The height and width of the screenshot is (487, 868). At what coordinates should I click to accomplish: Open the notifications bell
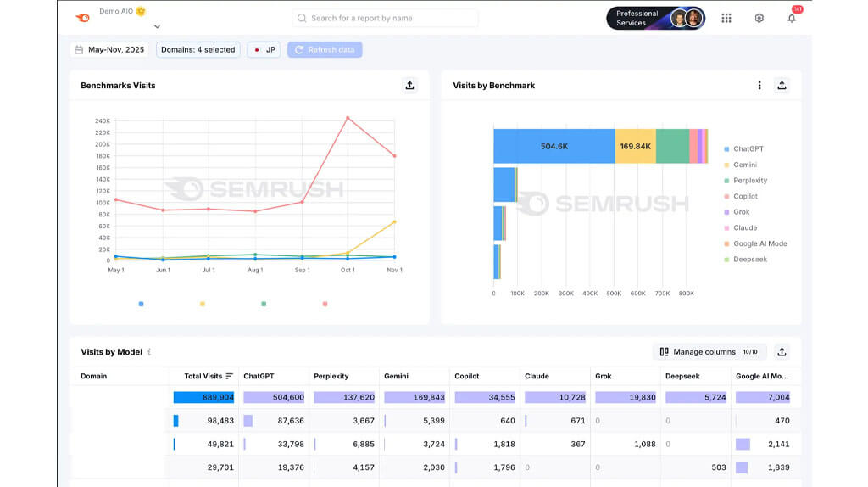click(791, 18)
